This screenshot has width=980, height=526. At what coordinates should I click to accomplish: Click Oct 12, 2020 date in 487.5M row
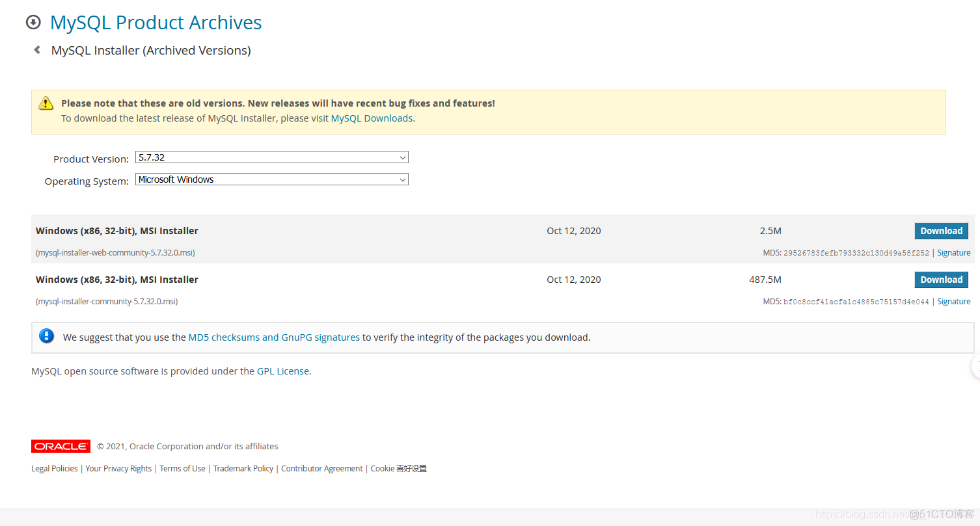pyautogui.click(x=574, y=280)
